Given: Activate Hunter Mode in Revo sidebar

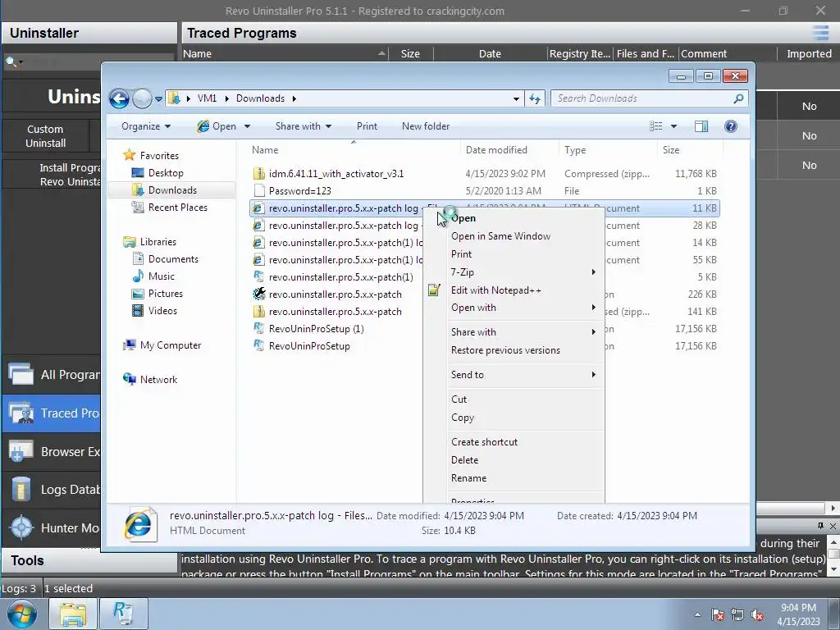Looking at the screenshot, I should 52,528.
